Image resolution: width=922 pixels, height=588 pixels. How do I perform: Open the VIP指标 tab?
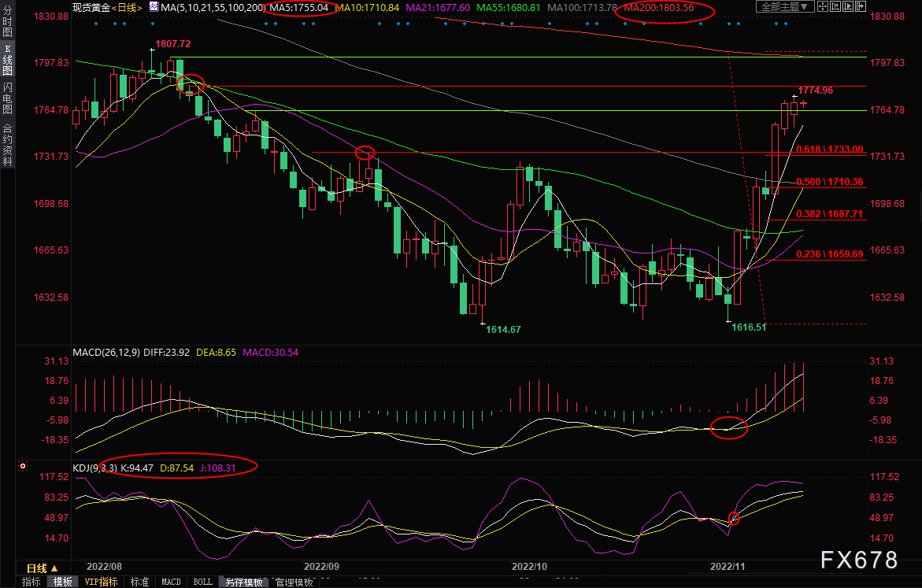[x=101, y=582]
